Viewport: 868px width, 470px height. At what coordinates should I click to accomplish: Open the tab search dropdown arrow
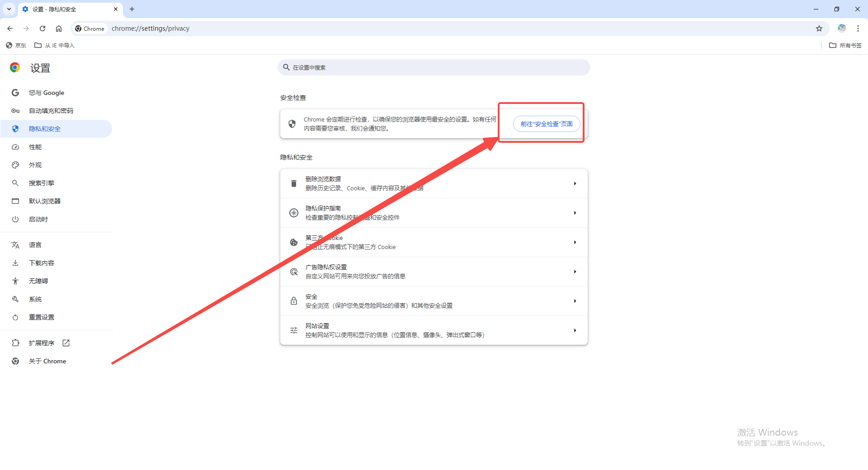tap(9, 9)
